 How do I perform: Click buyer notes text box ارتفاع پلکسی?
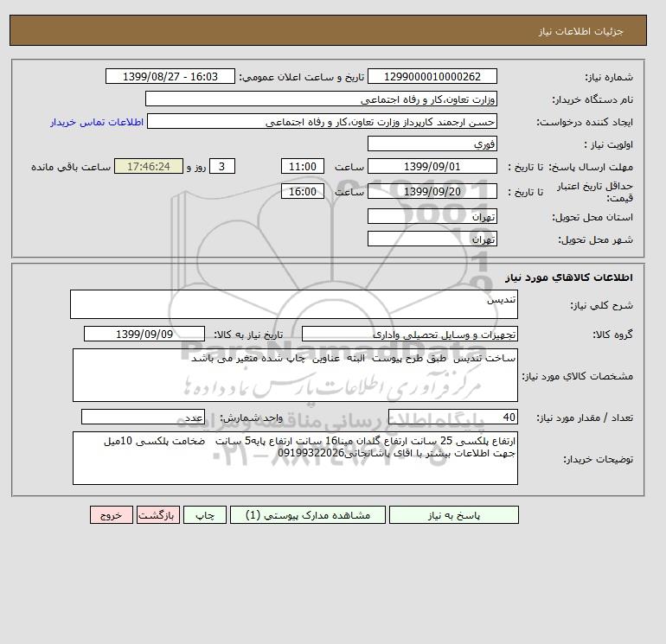(x=295, y=458)
